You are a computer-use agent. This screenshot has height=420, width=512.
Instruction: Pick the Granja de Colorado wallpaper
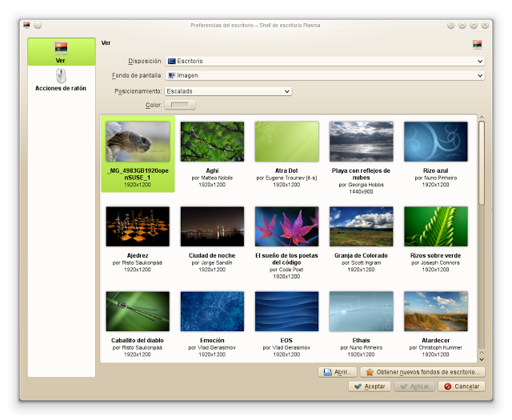(x=361, y=226)
